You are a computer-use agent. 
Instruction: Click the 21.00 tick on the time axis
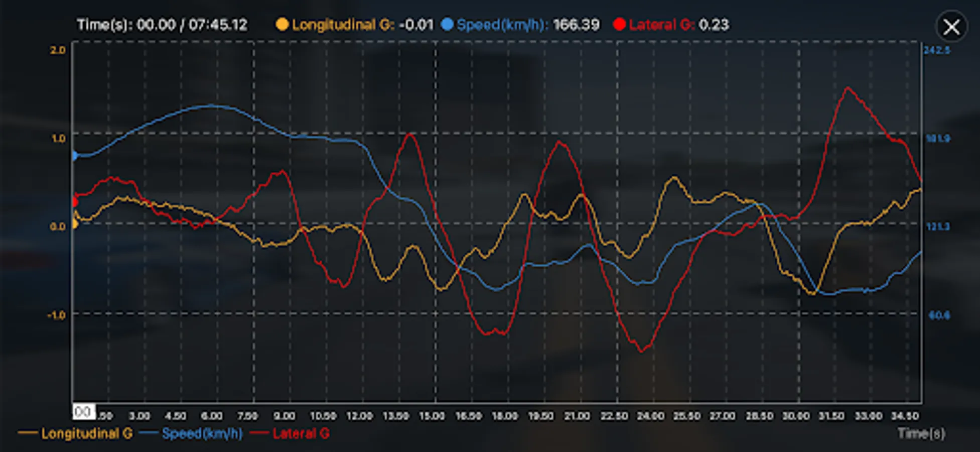click(577, 416)
